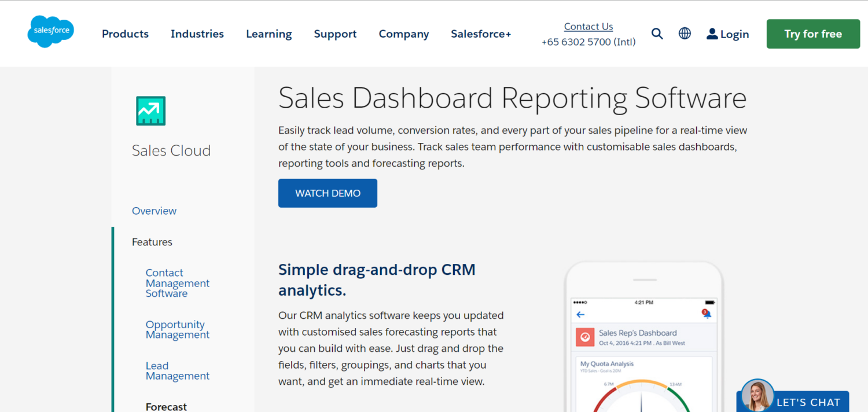
Task: Click the WATCH DEMO button
Action: click(328, 193)
